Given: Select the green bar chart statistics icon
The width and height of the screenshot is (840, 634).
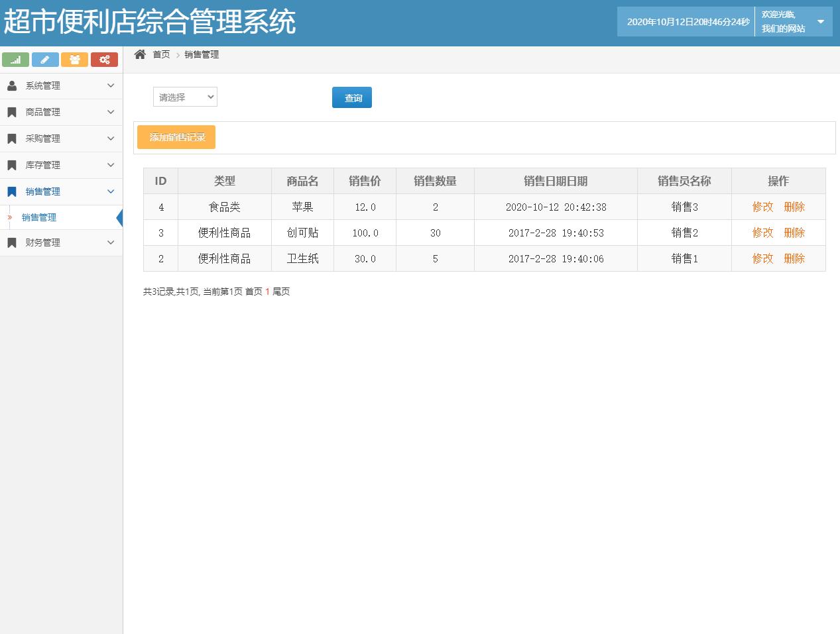Looking at the screenshot, I should tap(15, 59).
